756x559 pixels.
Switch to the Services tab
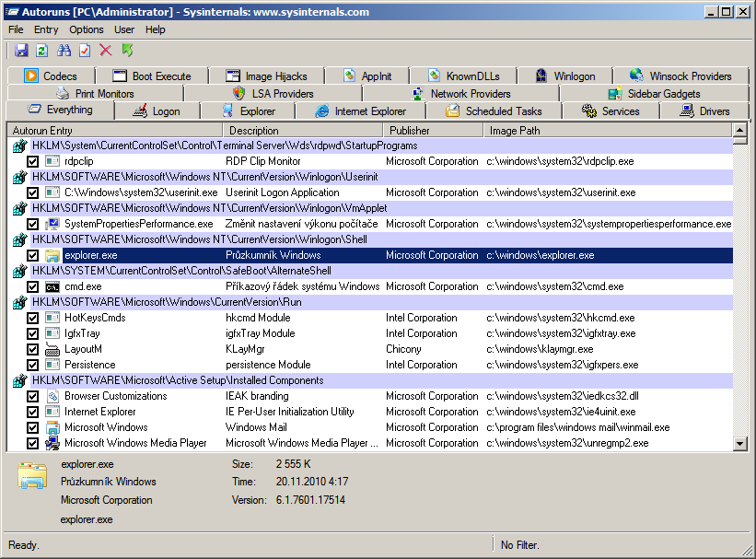pos(611,111)
